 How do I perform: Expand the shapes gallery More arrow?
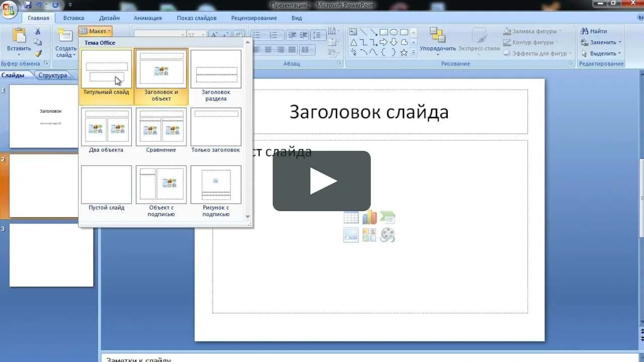coord(414,52)
